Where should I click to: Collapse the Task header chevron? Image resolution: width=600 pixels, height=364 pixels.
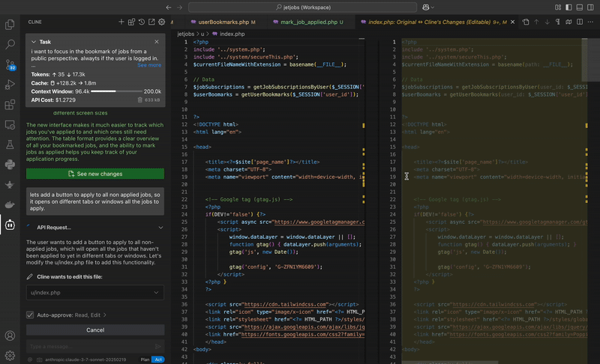34,42
